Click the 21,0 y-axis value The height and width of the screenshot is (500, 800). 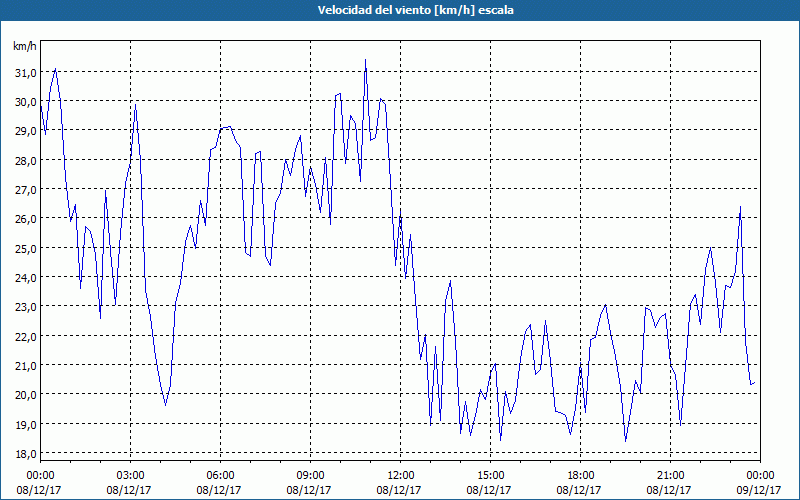(x=26, y=366)
